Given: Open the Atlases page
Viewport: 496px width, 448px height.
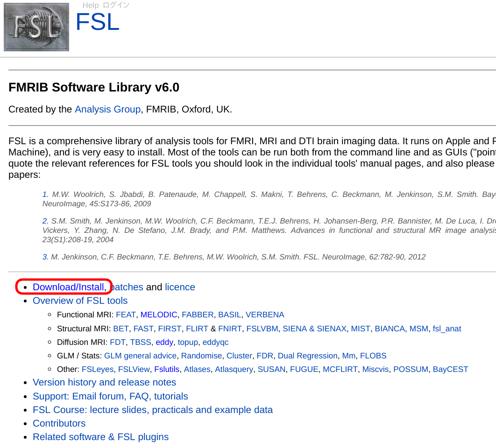Looking at the screenshot, I should tap(197, 369).
